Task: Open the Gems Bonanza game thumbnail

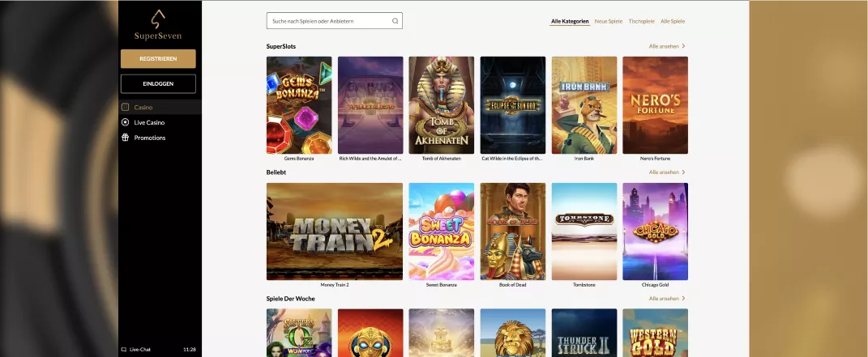Action: click(299, 105)
